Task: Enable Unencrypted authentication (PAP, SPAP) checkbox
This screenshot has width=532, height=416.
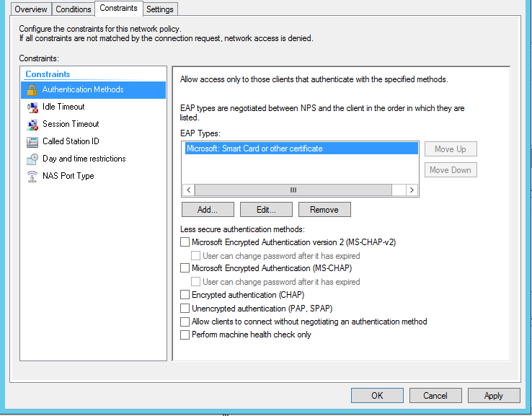Action: click(x=185, y=308)
